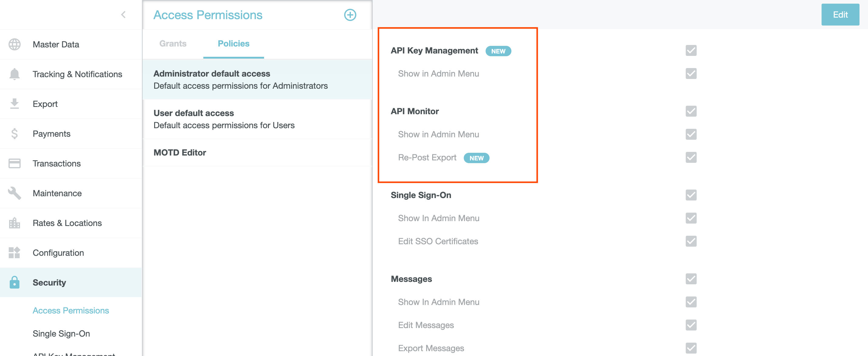Expand the Security menu section

[x=49, y=282]
